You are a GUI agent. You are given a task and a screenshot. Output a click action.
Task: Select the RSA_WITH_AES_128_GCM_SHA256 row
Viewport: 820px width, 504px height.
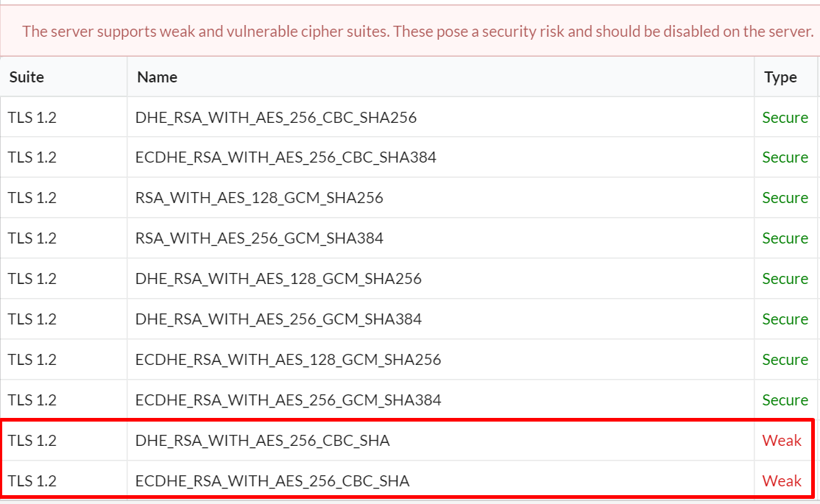[409, 198]
